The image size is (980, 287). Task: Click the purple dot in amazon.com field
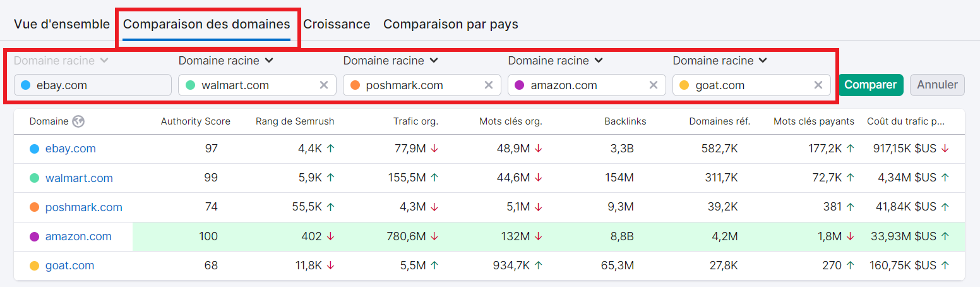(x=520, y=85)
